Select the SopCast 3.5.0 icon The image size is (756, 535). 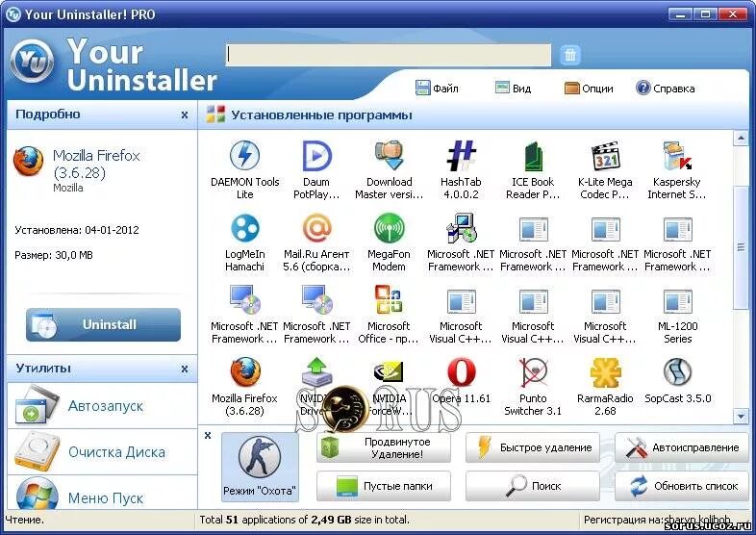pos(677,372)
